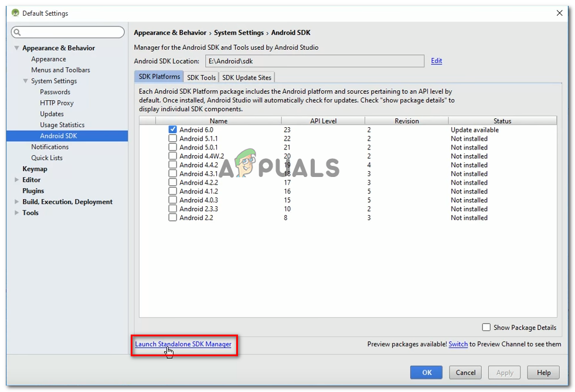Tick the Android 4.1.2 checkbox

173,191
